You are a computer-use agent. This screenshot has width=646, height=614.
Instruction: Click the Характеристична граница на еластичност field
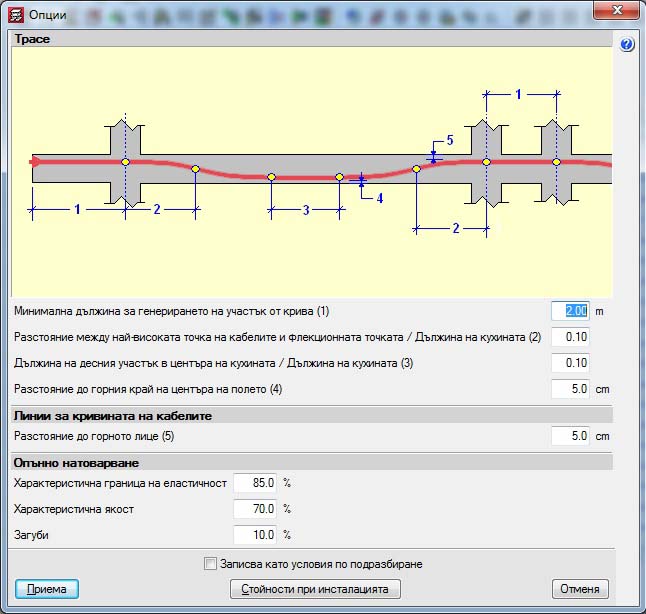tap(255, 483)
